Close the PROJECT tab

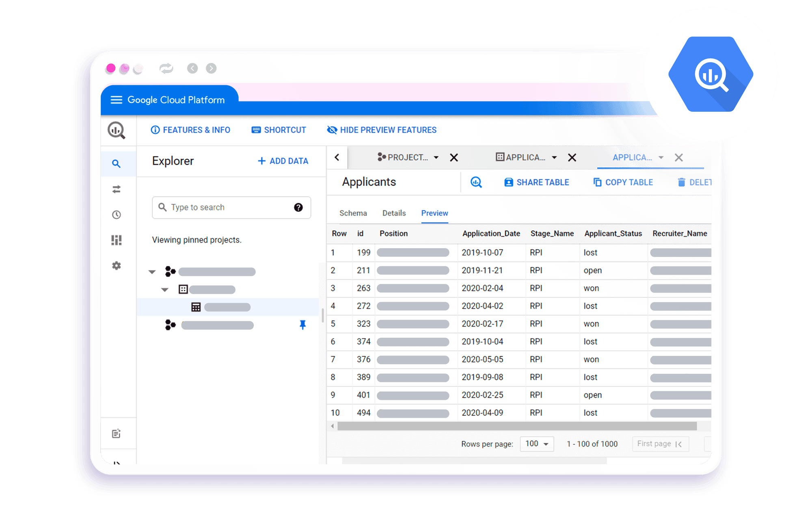coord(454,158)
